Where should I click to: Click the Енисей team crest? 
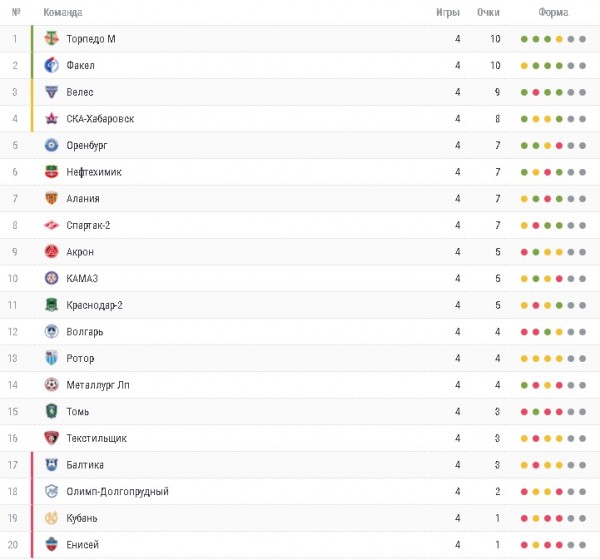[52, 545]
